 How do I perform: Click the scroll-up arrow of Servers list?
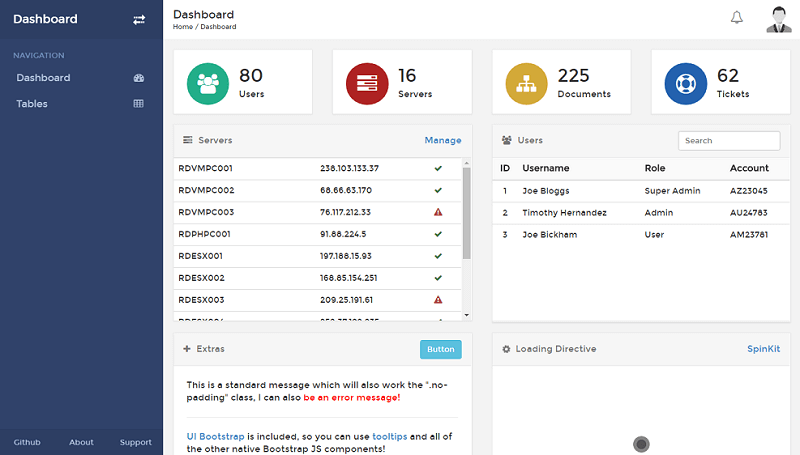[466, 163]
